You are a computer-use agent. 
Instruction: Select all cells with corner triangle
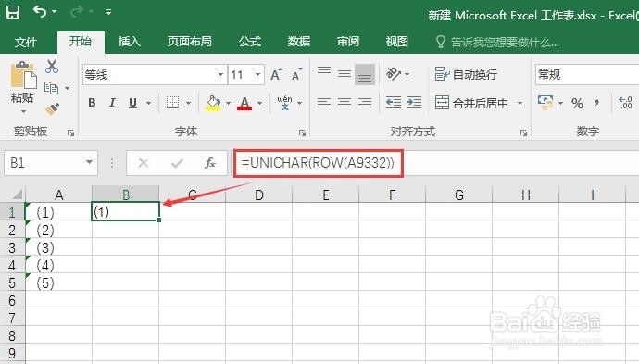click(x=17, y=195)
